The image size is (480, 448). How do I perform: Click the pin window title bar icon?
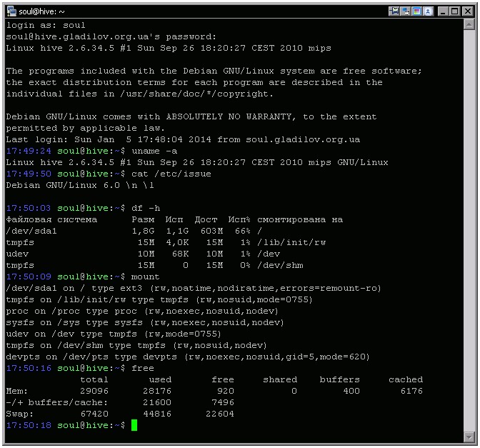394,11
